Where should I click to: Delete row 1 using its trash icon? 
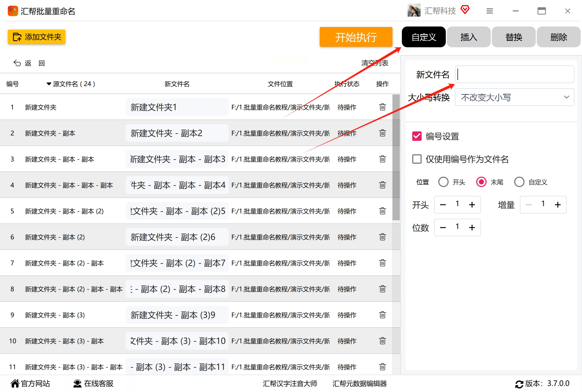click(x=382, y=107)
